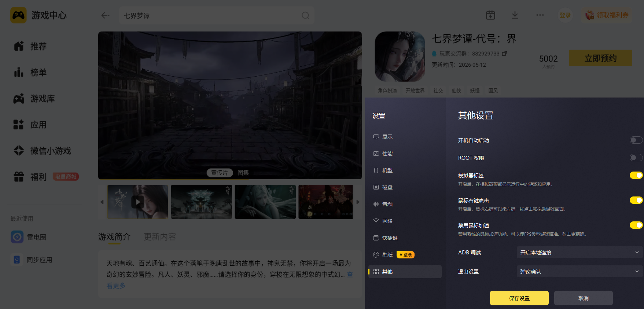This screenshot has height=309, width=644.
Task: Launch 雷电圈 from recently used
Action: [29, 237]
